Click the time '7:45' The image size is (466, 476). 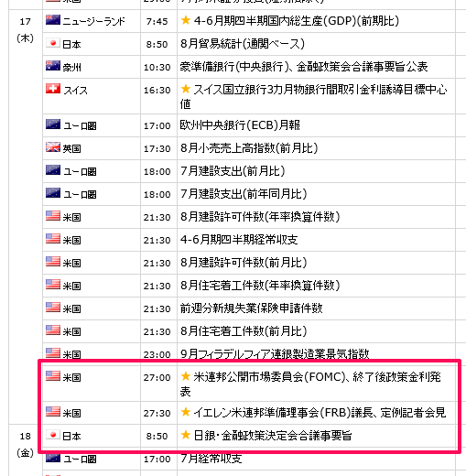pos(157,21)
